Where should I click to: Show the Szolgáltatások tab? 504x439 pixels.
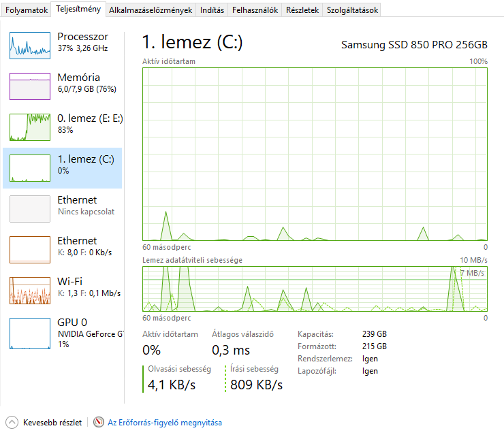click(352, 10)
